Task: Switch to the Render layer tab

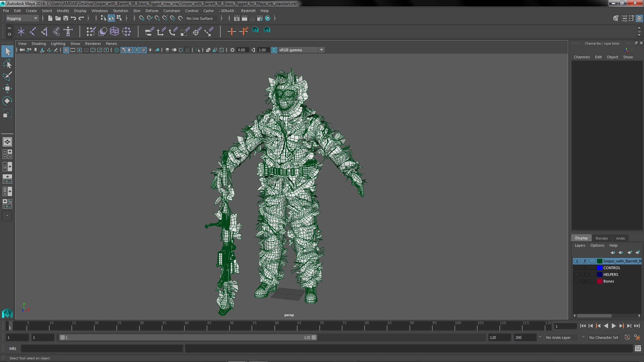Action: click(602, 238)
